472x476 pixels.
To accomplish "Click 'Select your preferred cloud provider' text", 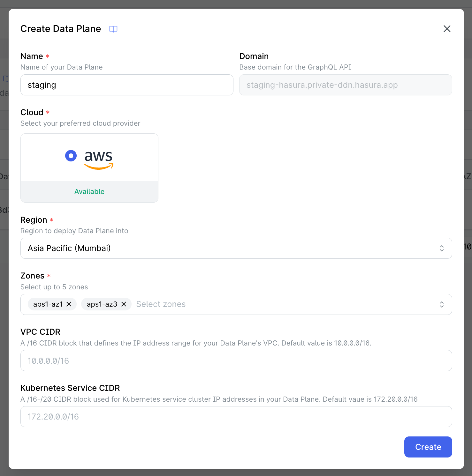I will [x=80, y=123].
